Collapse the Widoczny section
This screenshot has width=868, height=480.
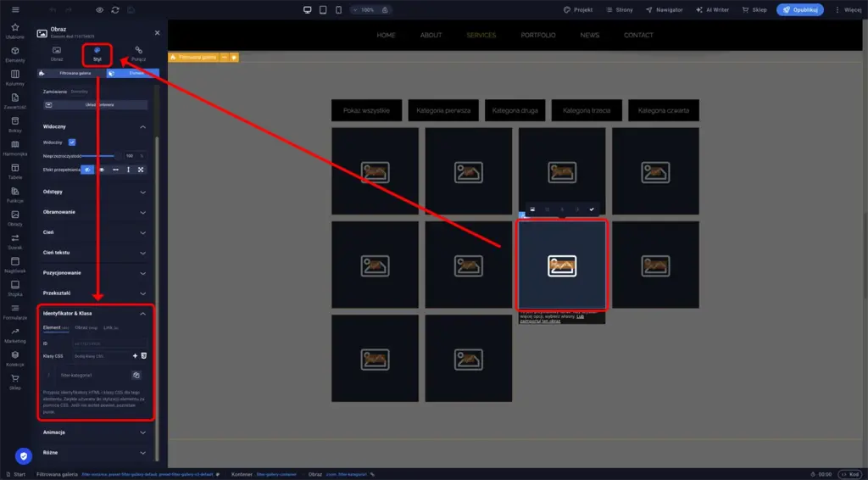click(x=142, y=126)
